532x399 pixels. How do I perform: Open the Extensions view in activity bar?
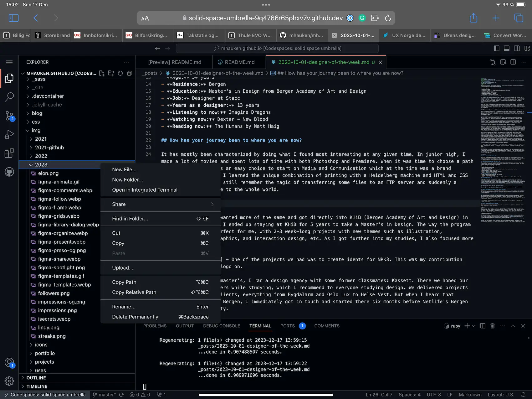coord(9,153)
